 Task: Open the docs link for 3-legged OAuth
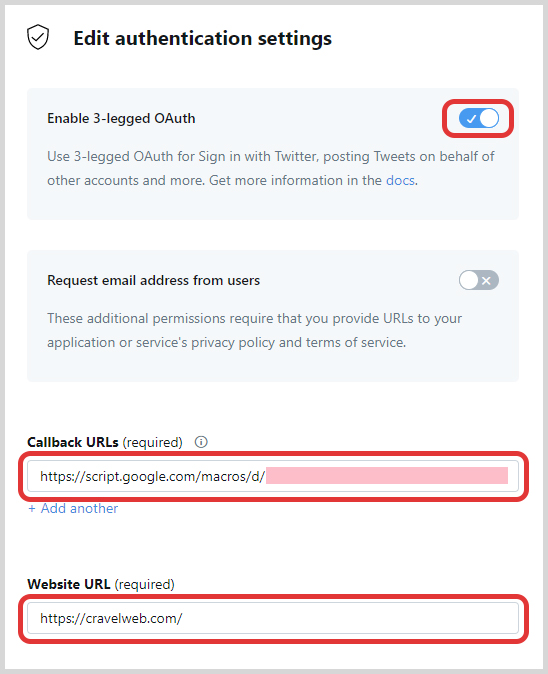point(400,180)
